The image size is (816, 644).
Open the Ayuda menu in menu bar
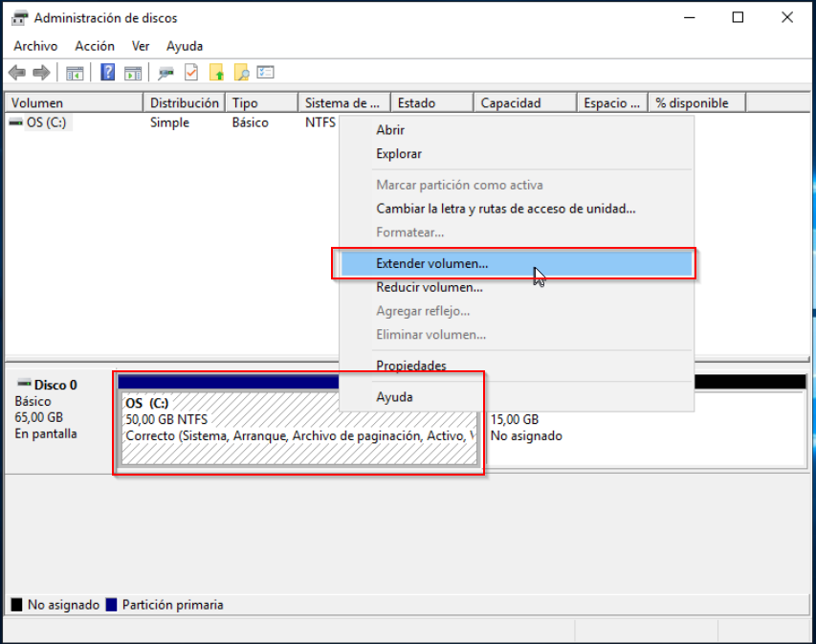tap(184, 46)
